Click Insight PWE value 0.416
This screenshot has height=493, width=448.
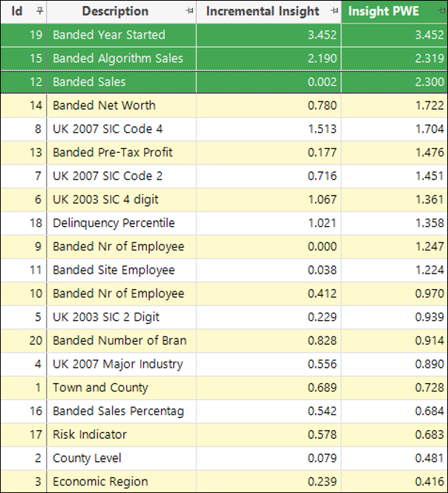click(429, 482)
